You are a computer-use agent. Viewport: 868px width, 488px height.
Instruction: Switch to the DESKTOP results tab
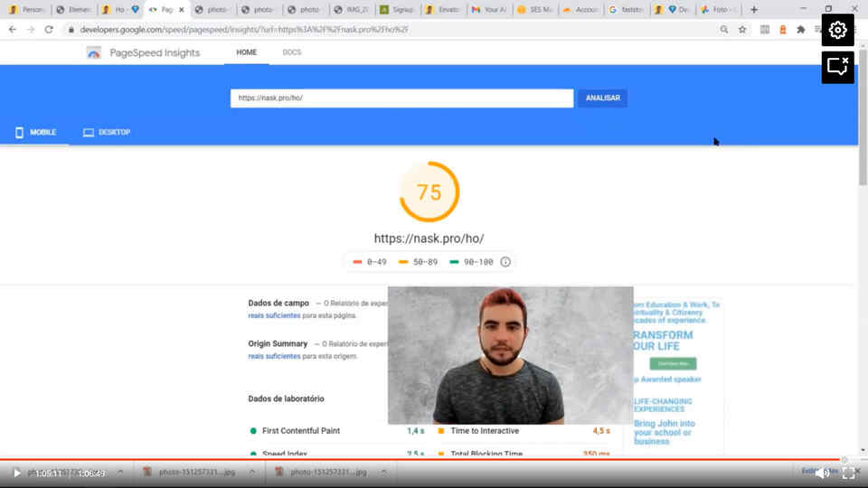[107, 132]
